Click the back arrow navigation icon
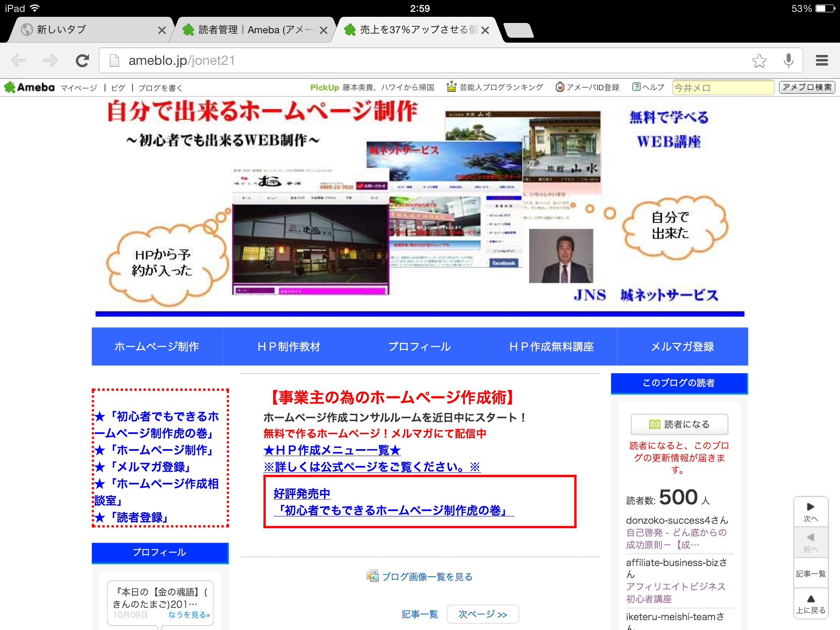The height and width of the screenshot is (630, 840). [x=19, y=61]
